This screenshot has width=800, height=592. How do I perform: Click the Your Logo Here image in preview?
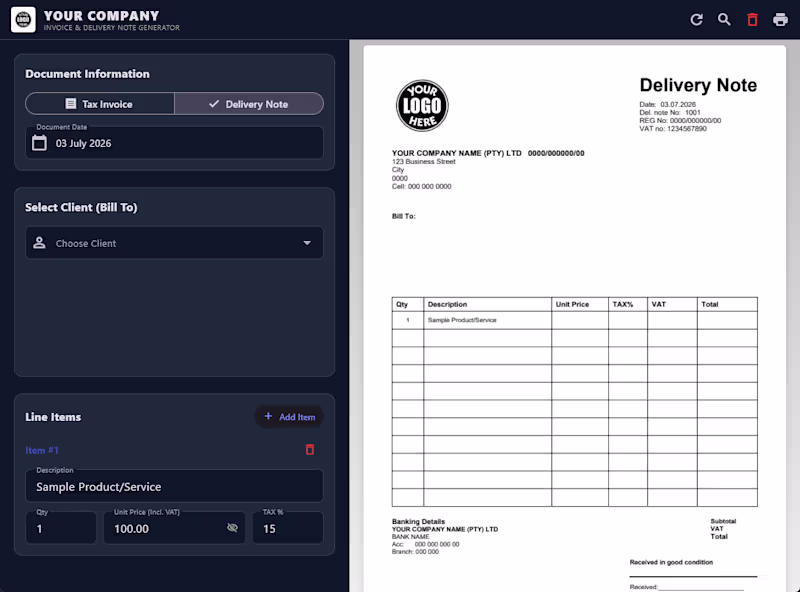[x=422, y=106]
